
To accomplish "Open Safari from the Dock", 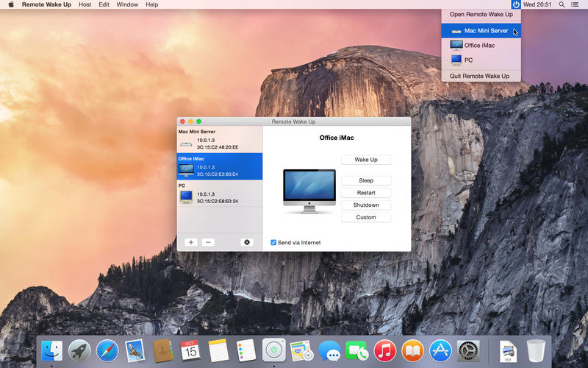I will coord(107,350).
